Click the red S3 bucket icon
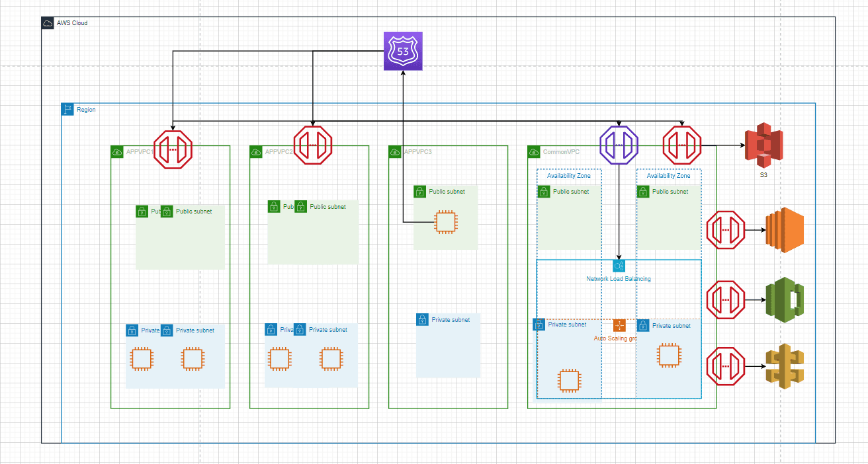The width and height of the screenshot is (868, 464). pyautogui.click(x=763, y=145)
